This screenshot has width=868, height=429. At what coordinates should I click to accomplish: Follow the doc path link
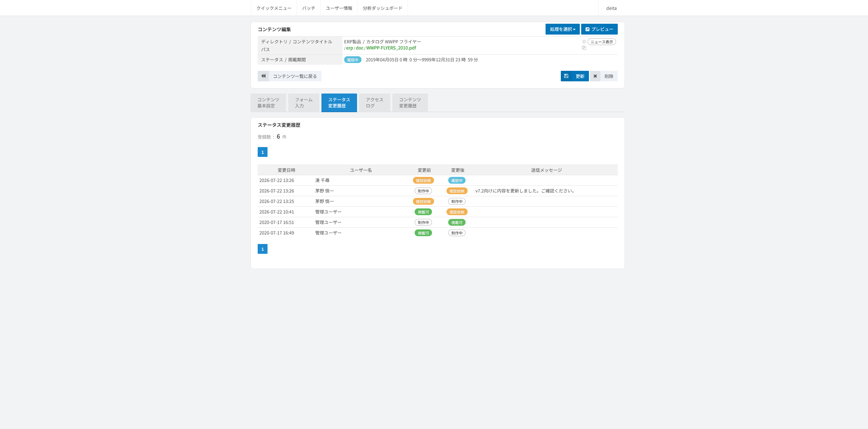[x=359, y=48]
